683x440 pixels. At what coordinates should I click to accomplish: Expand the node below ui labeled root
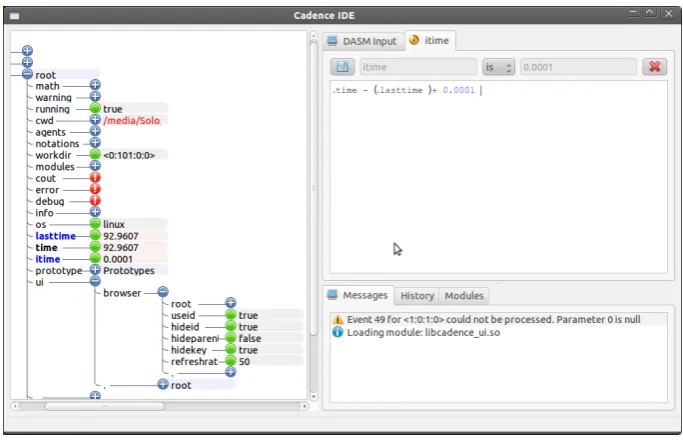click(163, 384)
